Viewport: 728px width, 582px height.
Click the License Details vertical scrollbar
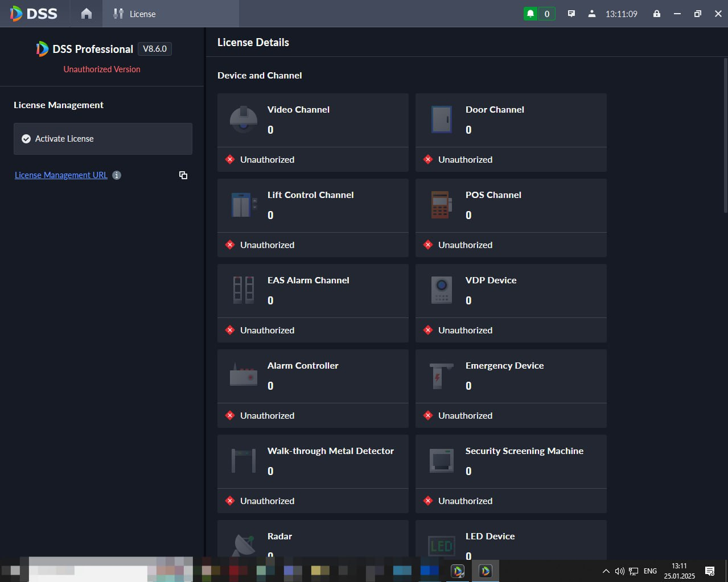pos(725,135)
